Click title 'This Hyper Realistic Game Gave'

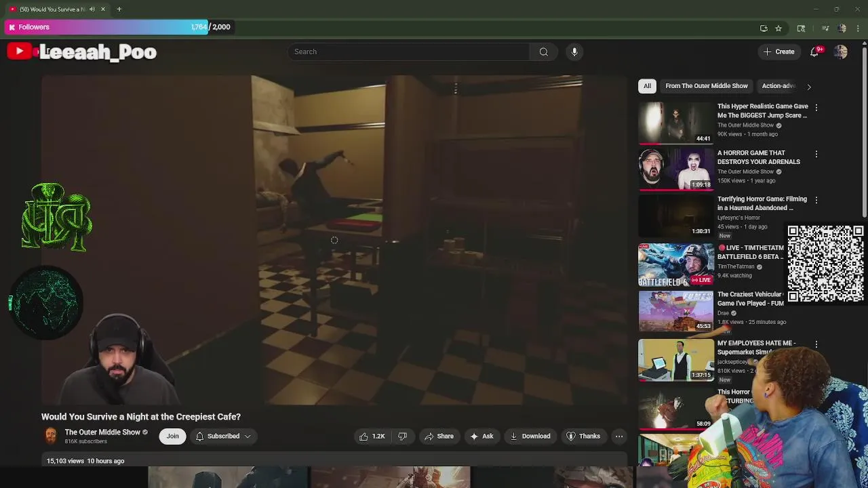(763, 106)
